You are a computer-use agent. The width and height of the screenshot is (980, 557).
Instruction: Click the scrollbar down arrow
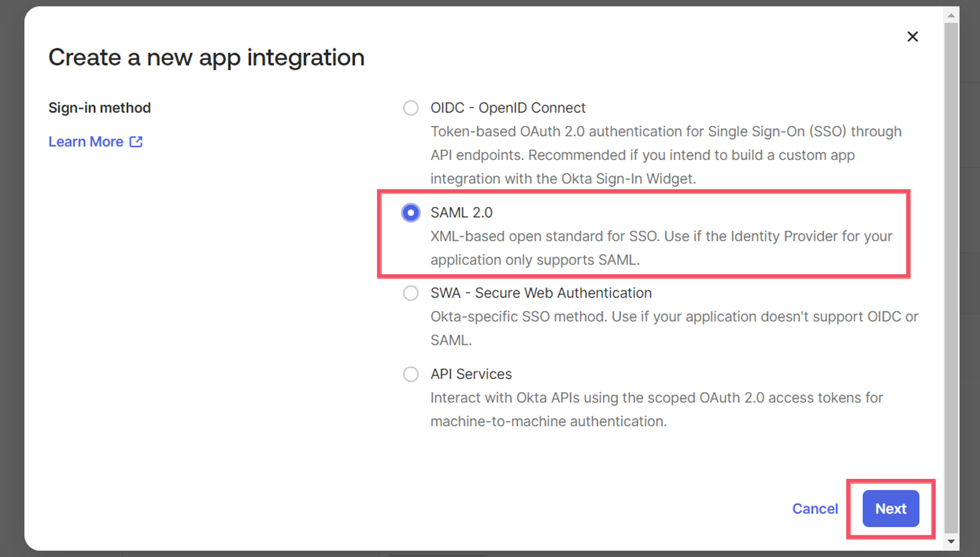click(x=951, y=541)
